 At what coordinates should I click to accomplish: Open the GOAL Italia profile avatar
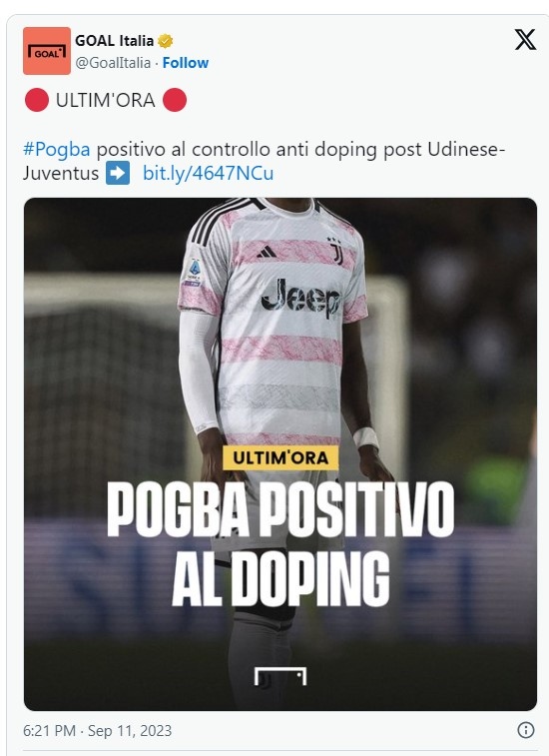(x=47, y=51)
